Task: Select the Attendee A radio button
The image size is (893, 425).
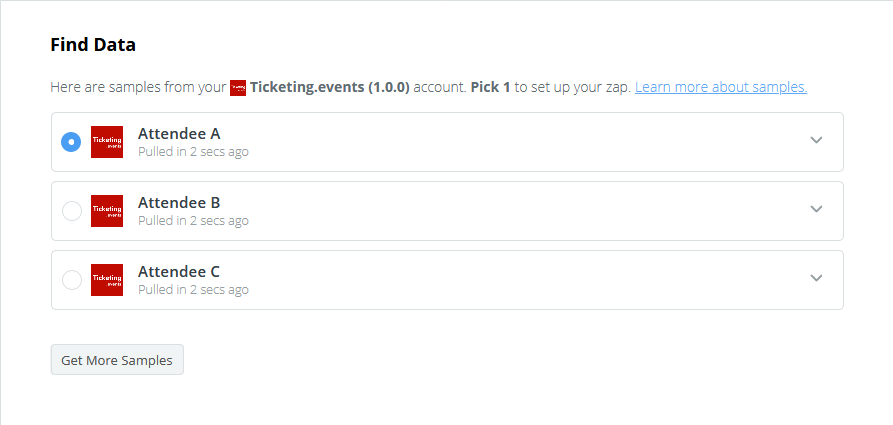Action: pyautogui.click(x=71, y=142)
